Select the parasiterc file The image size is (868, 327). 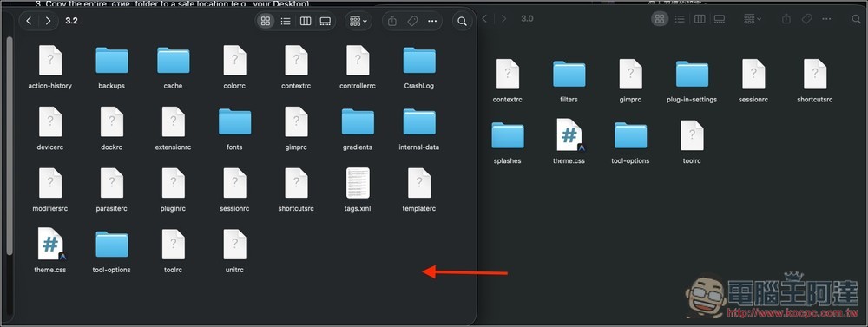coord(111,189)
